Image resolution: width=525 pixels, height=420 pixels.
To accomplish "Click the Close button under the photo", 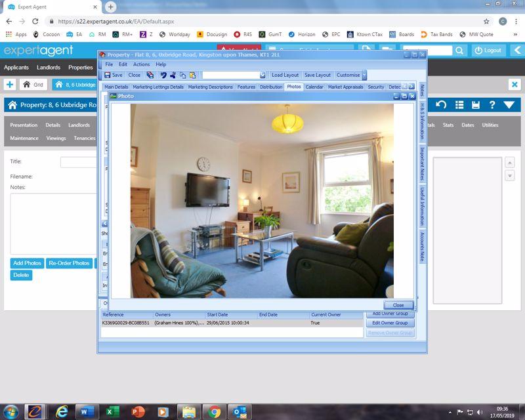I will (x=398, y=305).
